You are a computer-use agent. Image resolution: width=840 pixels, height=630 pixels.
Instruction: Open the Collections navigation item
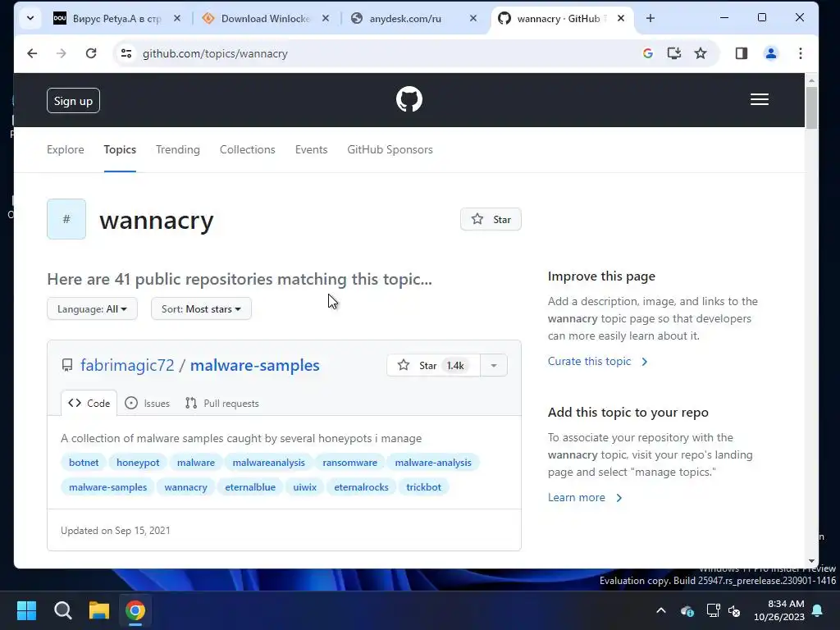click(248, 149)
